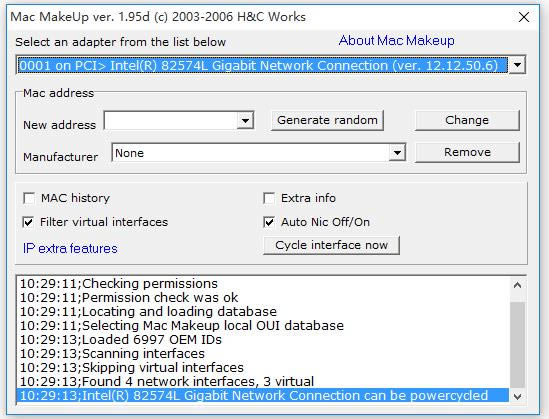Expand the New address combo box arrow

(245, 121)
